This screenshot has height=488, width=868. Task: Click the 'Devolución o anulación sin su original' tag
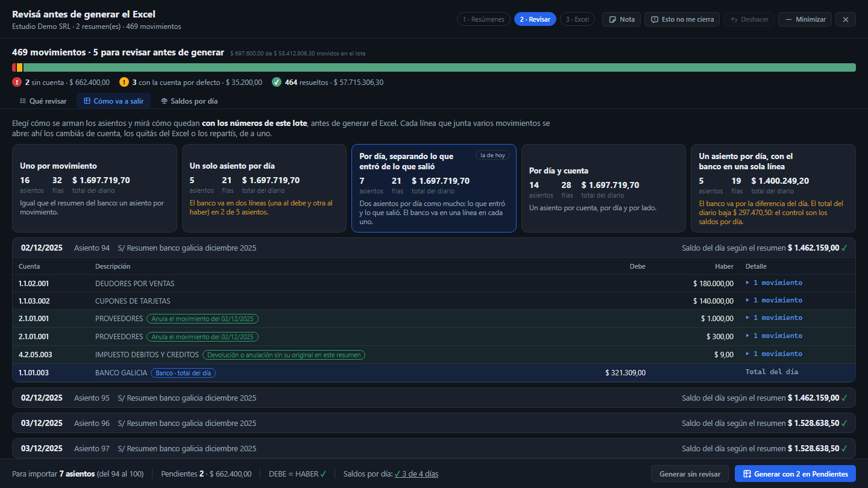coord(283,355)
